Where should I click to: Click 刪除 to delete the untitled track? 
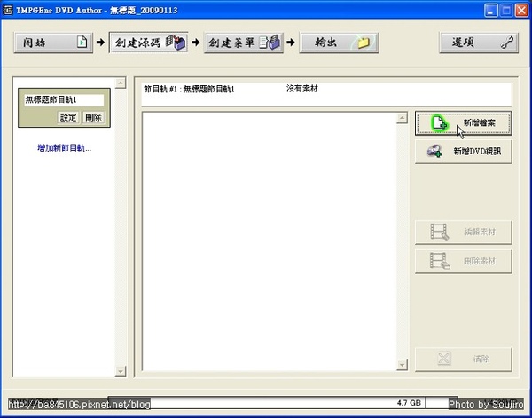tap(93, 118)
